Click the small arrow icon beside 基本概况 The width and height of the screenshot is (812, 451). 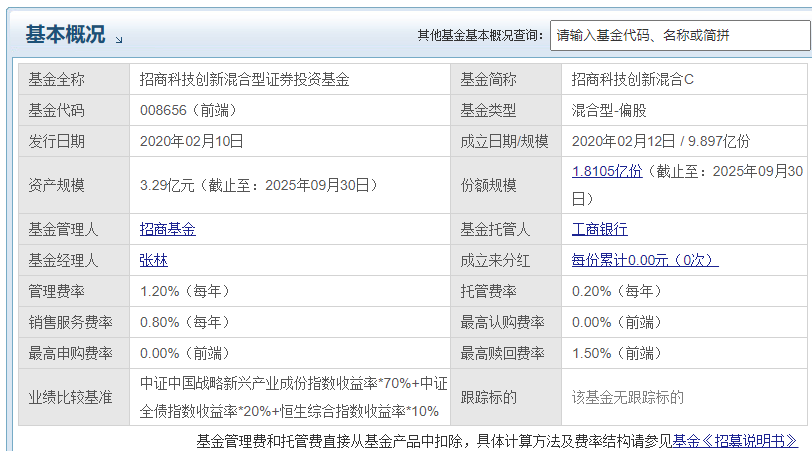coord(119,40)
